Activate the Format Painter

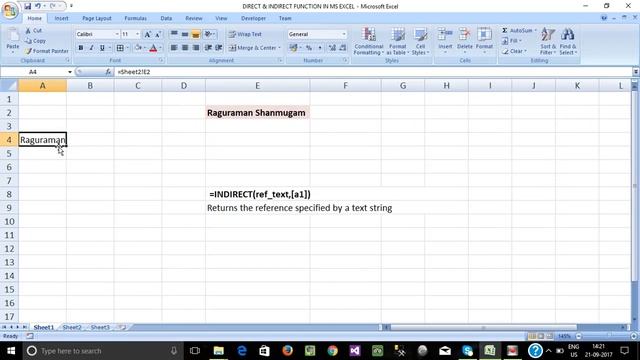(47, 51)
